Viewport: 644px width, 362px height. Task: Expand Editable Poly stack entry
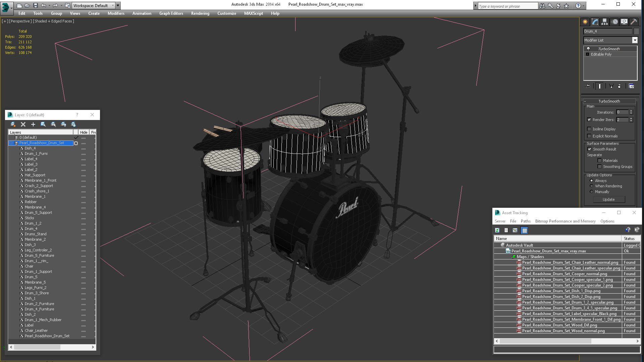tap(587, 54)
